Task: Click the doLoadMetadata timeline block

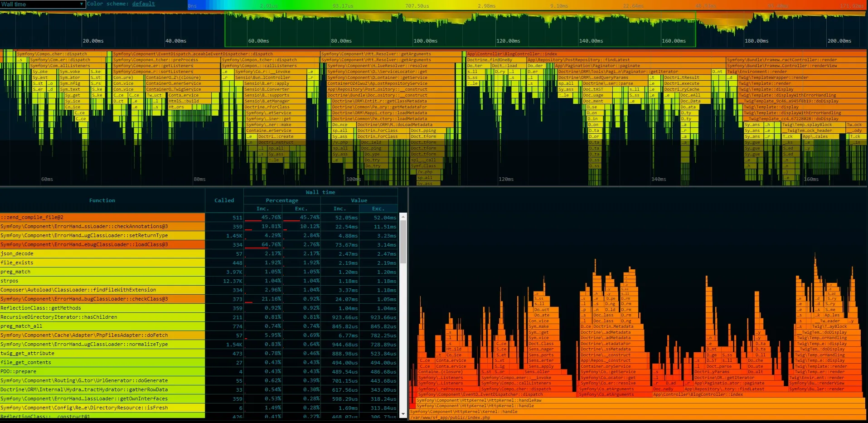Action: (x=405, y=125)
